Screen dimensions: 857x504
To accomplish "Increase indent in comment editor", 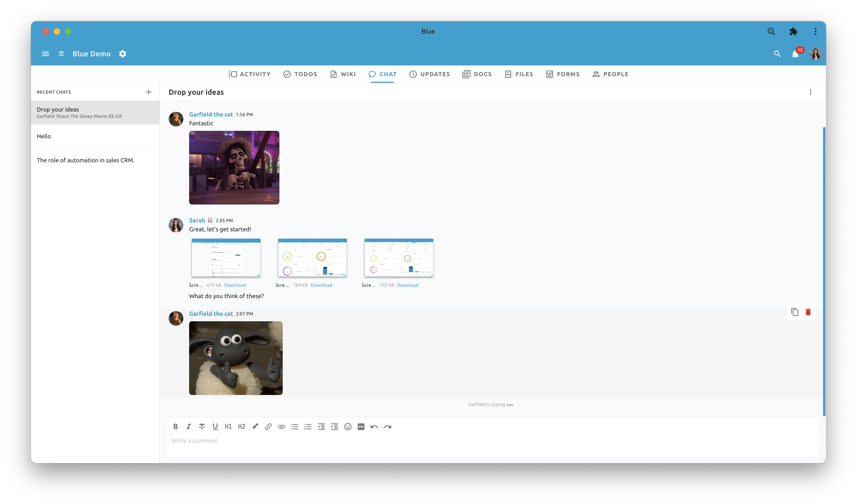I will point(334,426).
